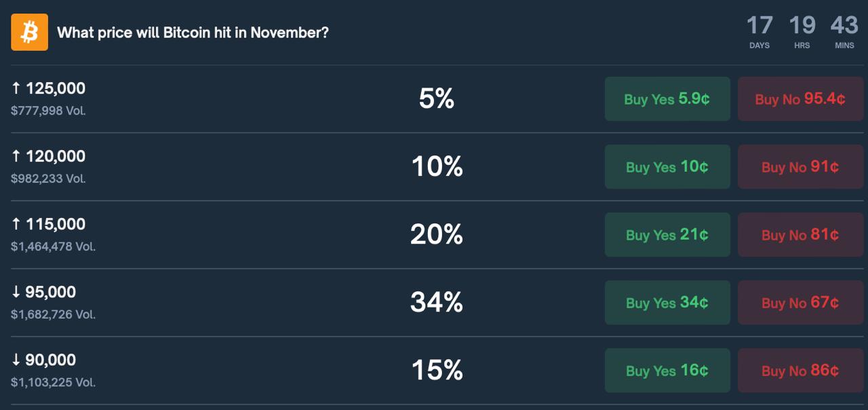Click the days countdown number

[759, 26]
